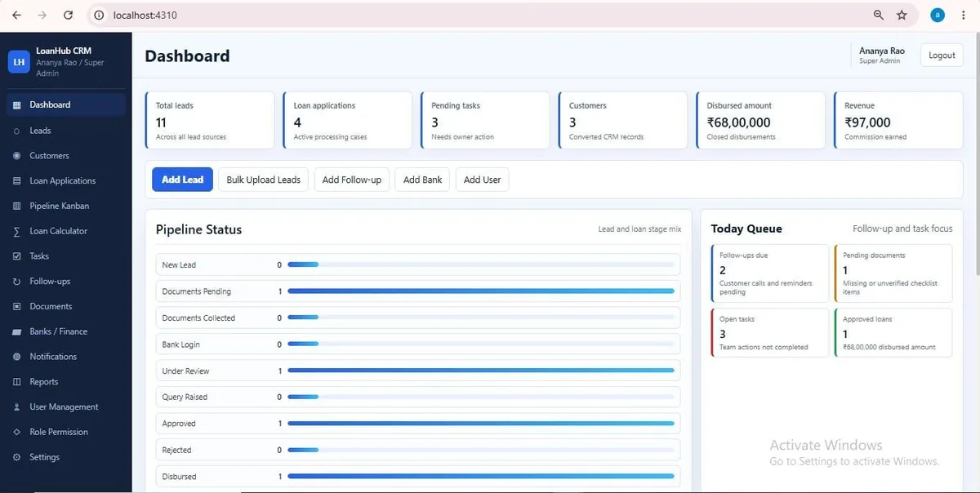Click the Under Review progress bar
This screenshot has width=980, height=493.
click(x=481, y=371)
